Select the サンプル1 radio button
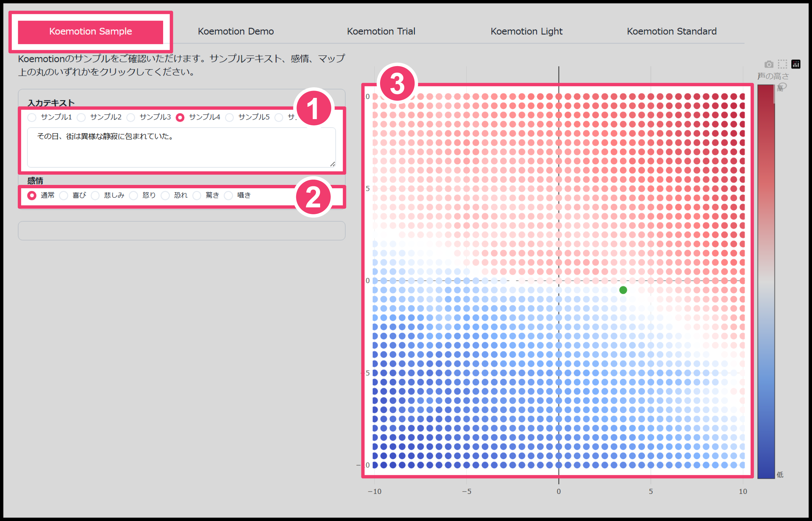Viewport: 812px width, 521px height. coord(32,117)
